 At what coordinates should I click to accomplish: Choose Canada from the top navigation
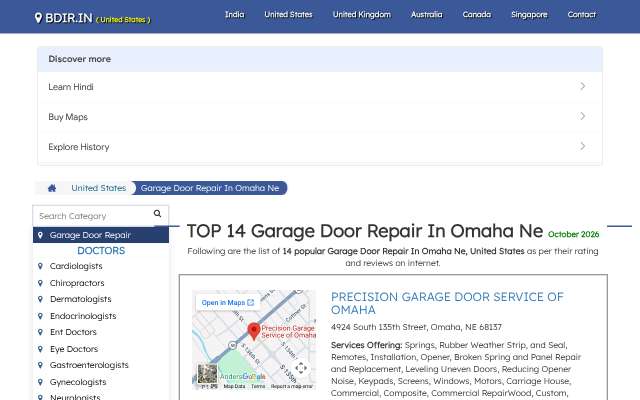[477, 15]
